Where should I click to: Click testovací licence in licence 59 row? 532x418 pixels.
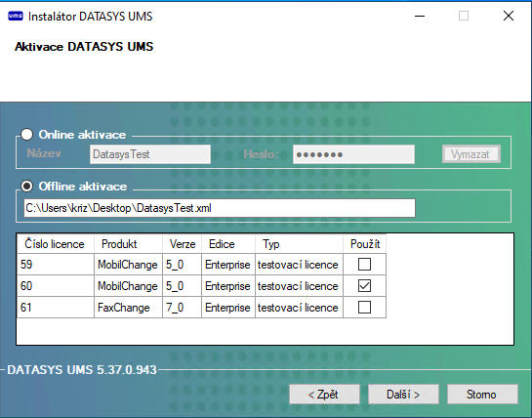click(300, 264)
